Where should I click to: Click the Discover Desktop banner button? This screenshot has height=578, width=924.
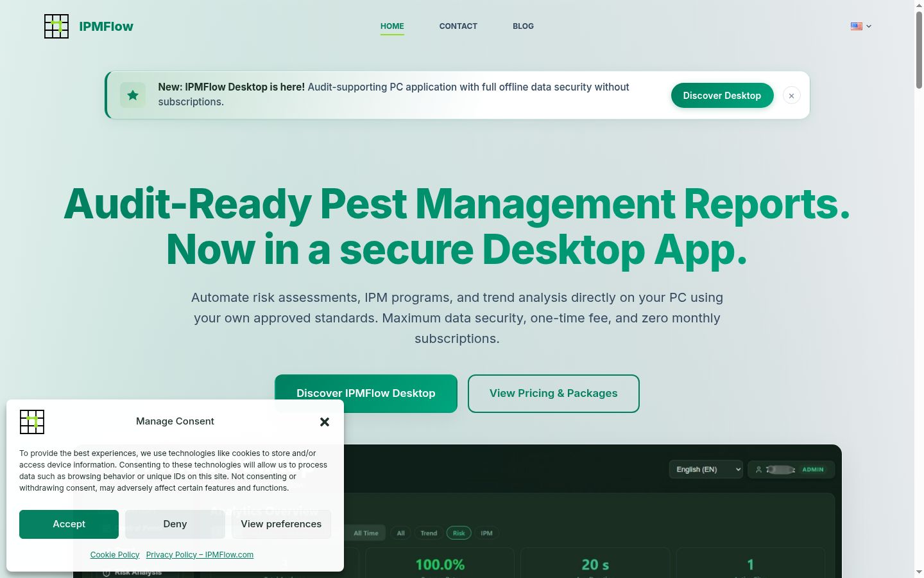click(722, 95)
